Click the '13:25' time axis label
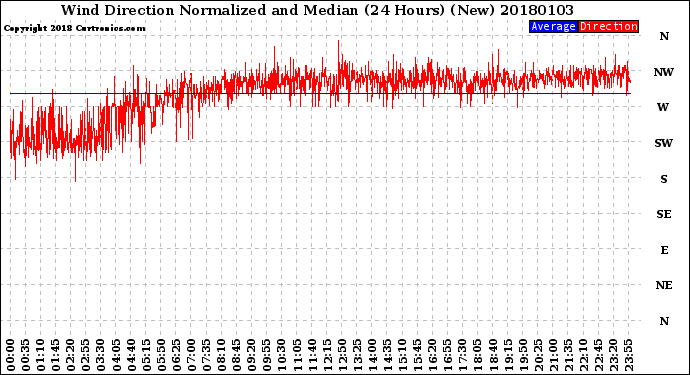The height and width of the screenshot is (375, 690). click(x=357, y=355)
